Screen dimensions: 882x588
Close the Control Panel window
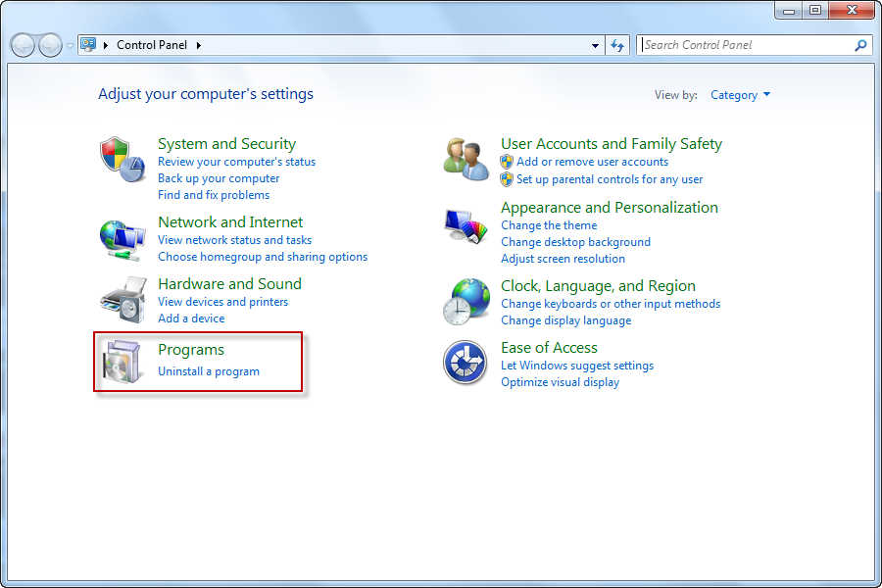(852, 10)
